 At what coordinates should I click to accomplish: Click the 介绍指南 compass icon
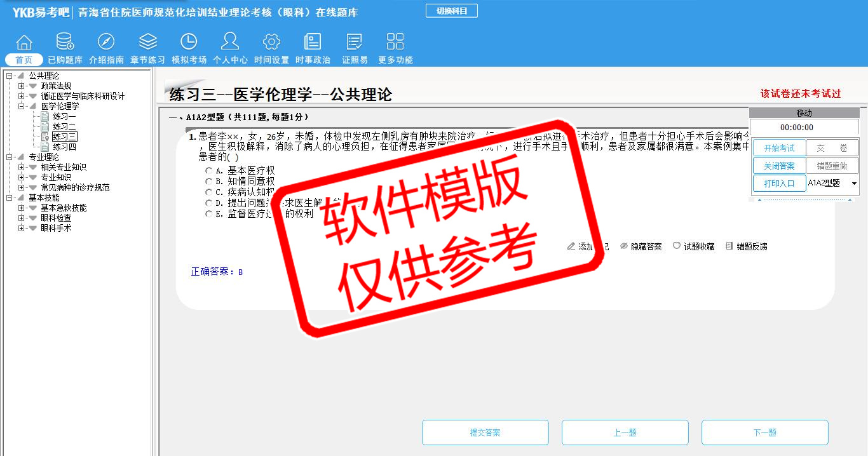[x=106, y=43]
